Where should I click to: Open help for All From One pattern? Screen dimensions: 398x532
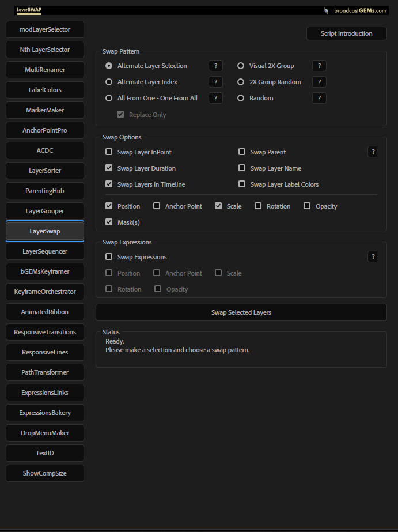pyautogui.click(x=215, y=98)
